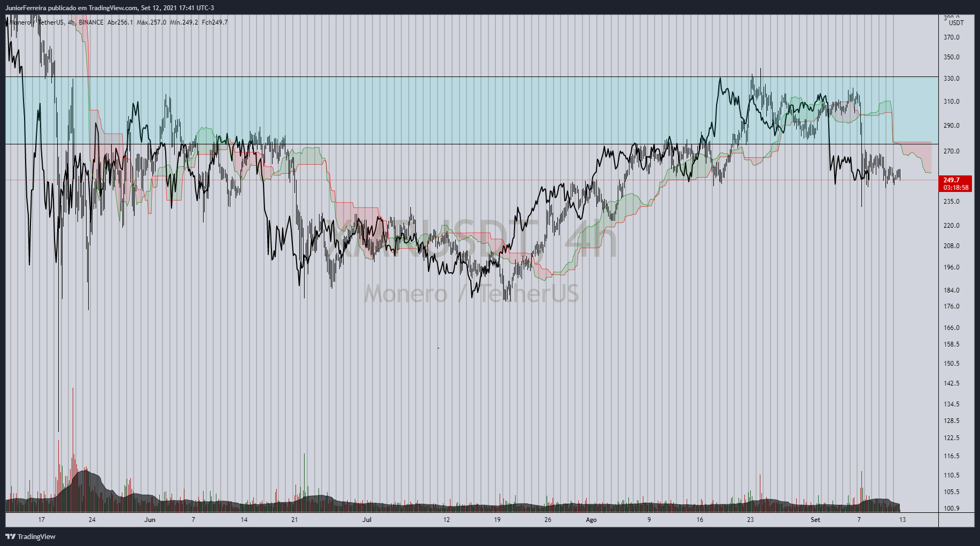Click the TradingView logo at bottom left
Image resolution: width=980 pixels, height=546 pixels.
point(30,536)
